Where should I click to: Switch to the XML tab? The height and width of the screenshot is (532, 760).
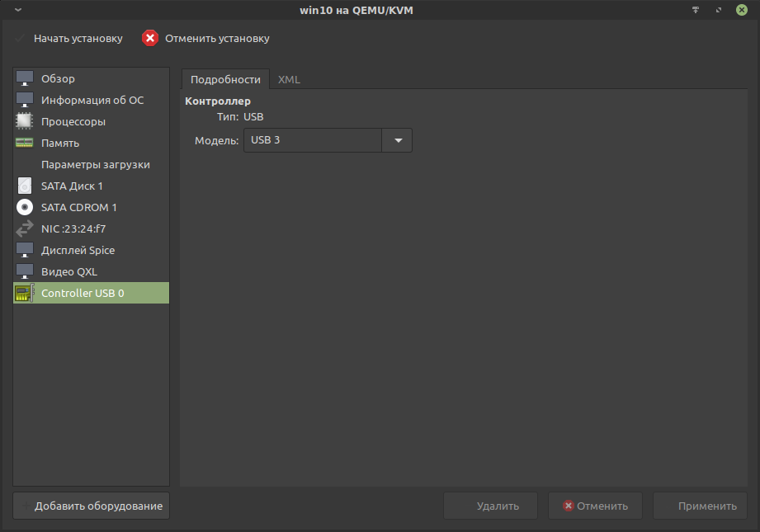pos(289,79)
